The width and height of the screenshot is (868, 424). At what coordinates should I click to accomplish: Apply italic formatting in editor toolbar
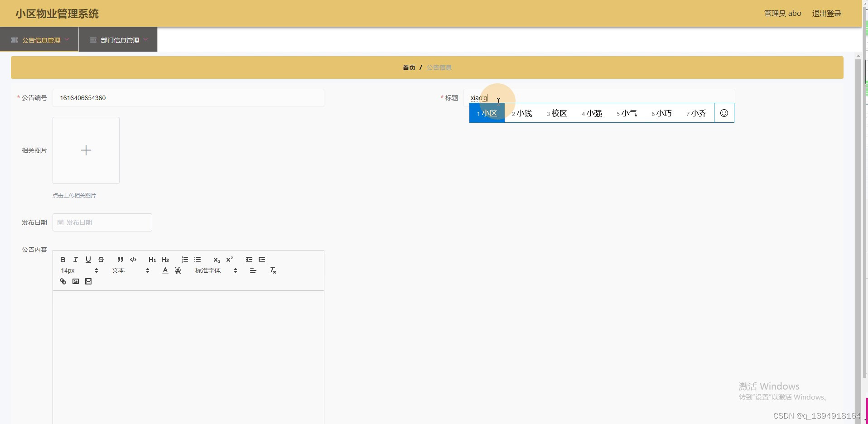[76, 260]
